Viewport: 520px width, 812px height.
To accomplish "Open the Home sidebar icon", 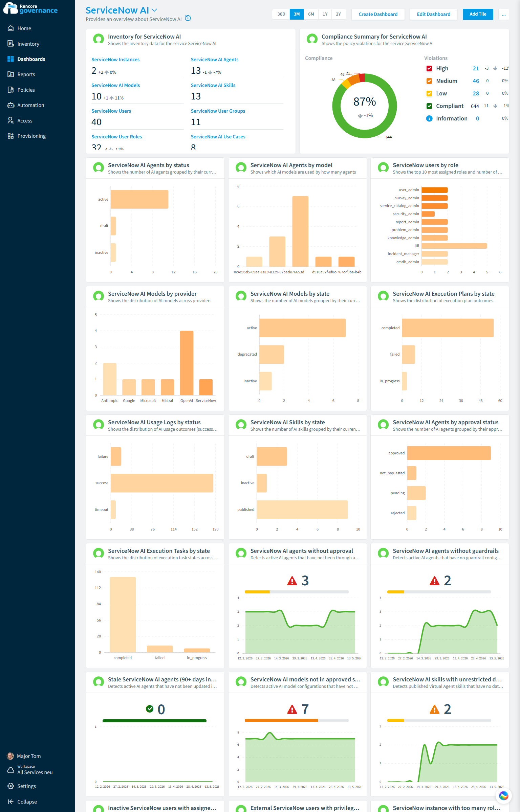I will tap(10, 28).
